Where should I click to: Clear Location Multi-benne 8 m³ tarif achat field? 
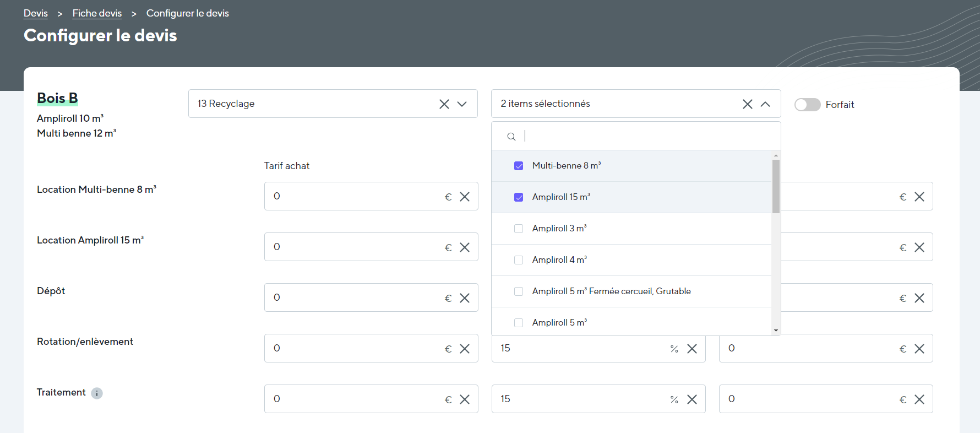465,197
